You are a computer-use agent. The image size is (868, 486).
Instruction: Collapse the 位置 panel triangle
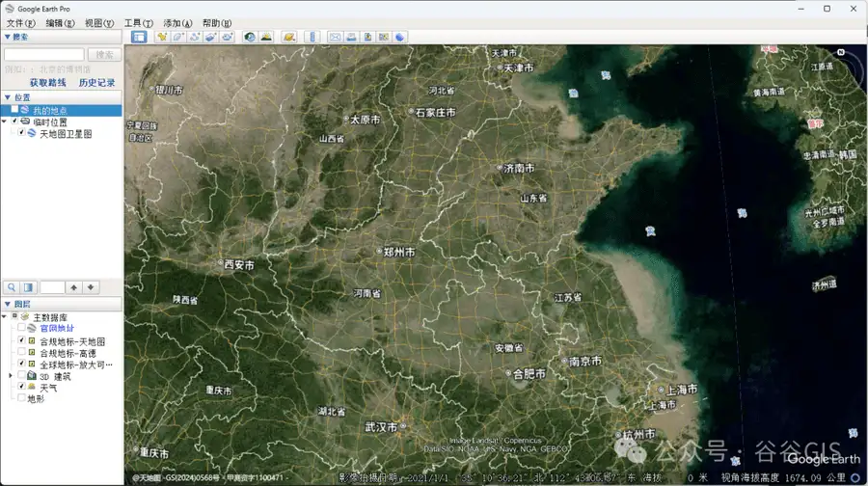[x=7, y=96]
